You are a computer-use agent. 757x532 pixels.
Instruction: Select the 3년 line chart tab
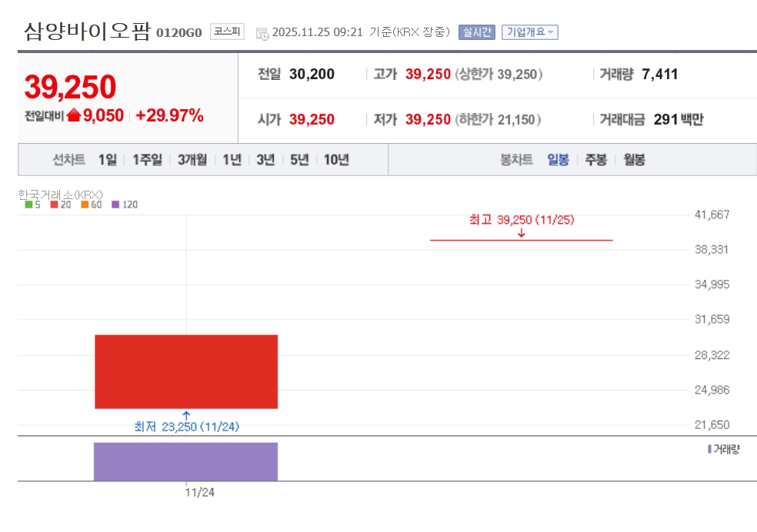[265, 160]
